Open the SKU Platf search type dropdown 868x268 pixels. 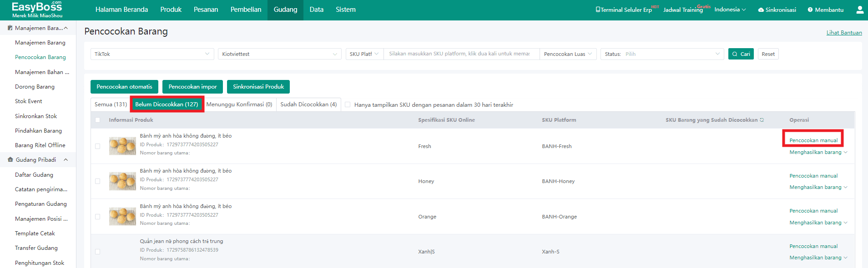tap(364, 54)
